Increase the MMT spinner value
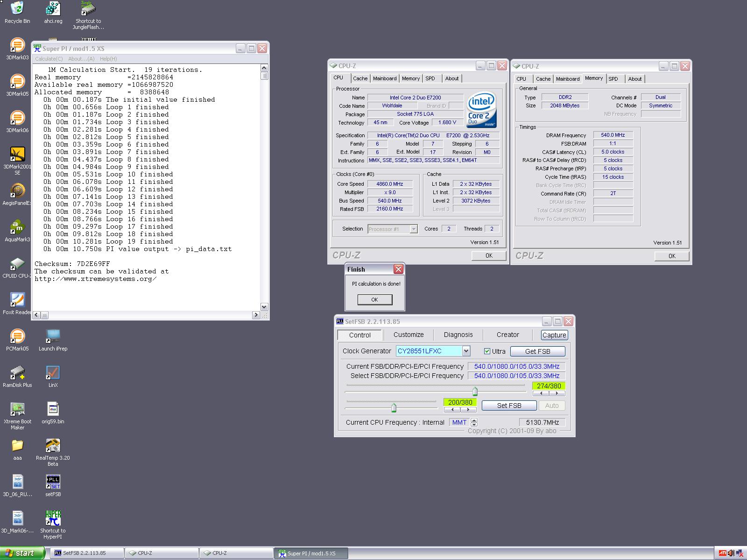747x560 pixels. coord(474,420)
